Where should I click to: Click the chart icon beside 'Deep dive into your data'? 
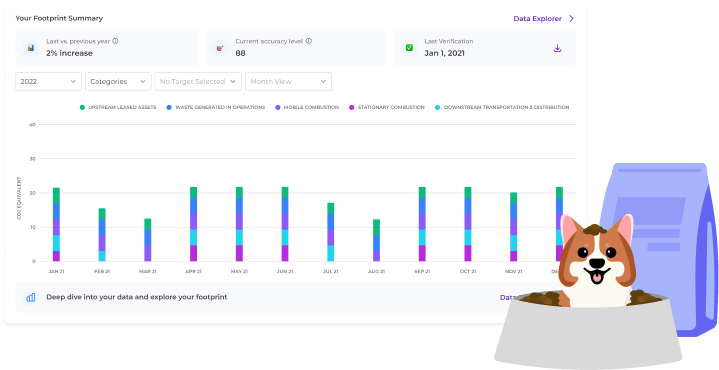point(31,297)
